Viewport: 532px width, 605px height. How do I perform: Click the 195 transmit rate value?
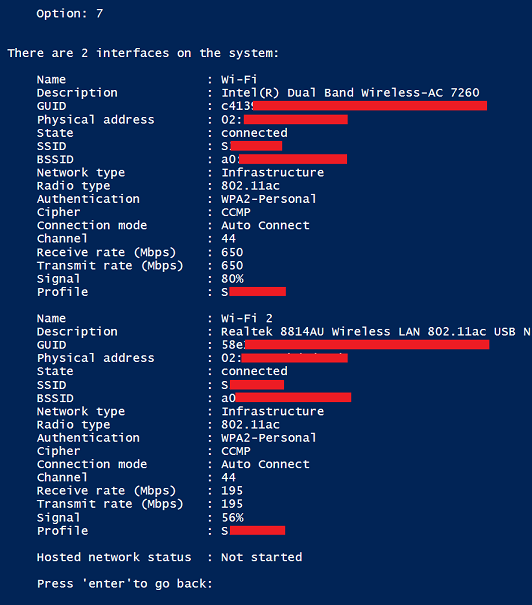[232, 504]
